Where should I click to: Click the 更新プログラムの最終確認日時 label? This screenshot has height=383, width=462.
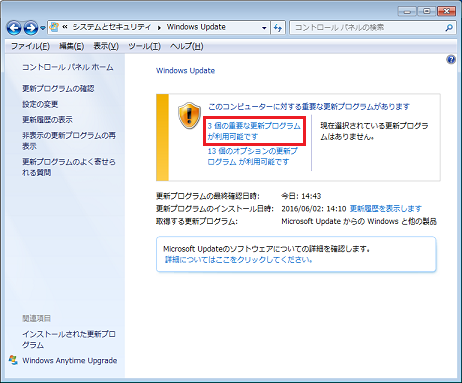(x=208, y=196)
